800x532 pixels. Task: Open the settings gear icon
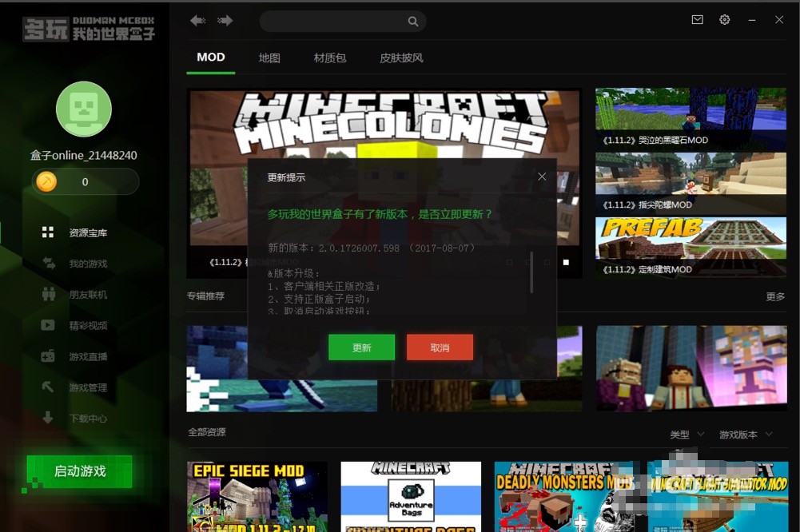[726, 20]
